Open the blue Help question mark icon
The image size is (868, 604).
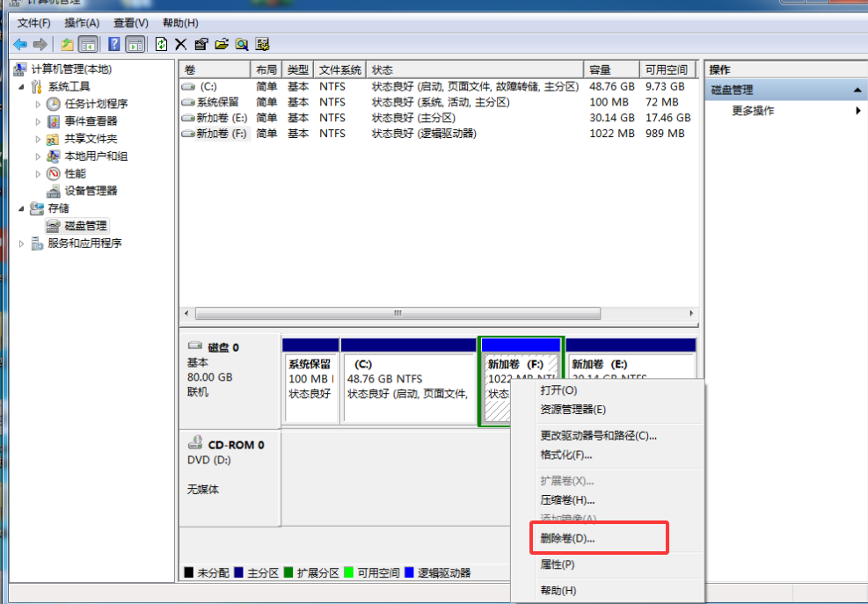[114, 44]
